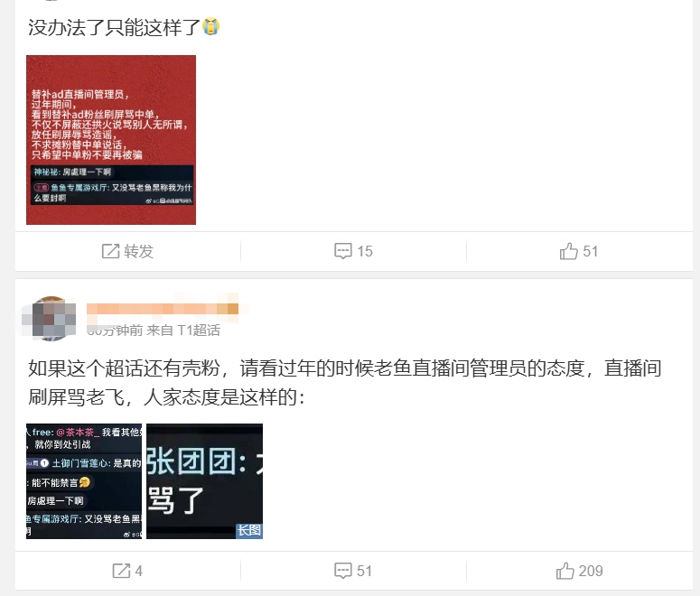The image size is (700, 596).
Task: Click the comment count 15
Action: (x=365, y=251)
